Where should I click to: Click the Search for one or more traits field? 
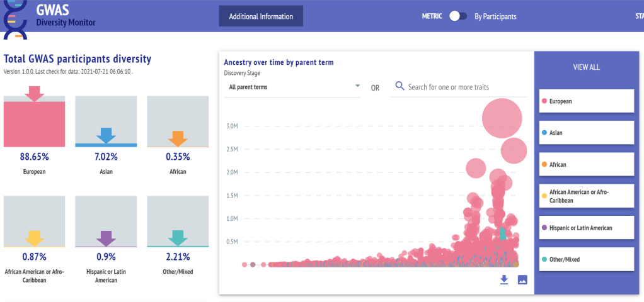(x=465, y=87)
